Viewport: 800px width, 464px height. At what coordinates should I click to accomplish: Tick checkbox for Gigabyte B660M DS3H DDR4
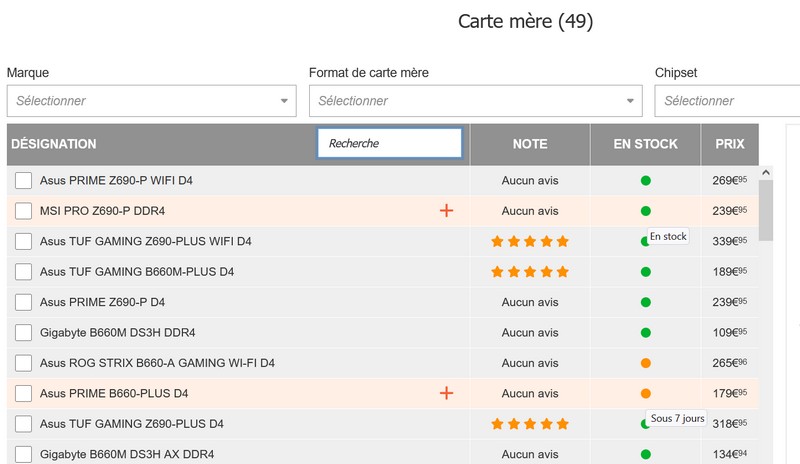[23, 332]
